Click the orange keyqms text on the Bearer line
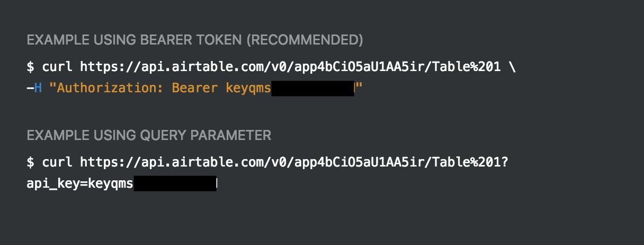644x245 pixels. point(248,88)
